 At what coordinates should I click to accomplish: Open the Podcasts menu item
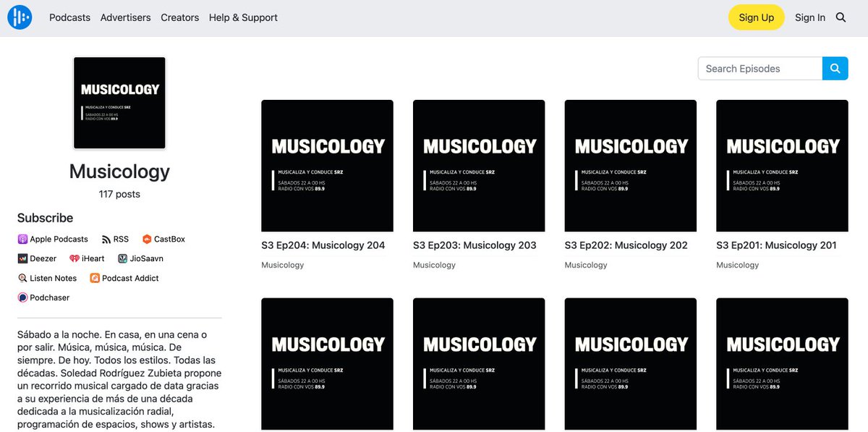[x=69, y=17]
